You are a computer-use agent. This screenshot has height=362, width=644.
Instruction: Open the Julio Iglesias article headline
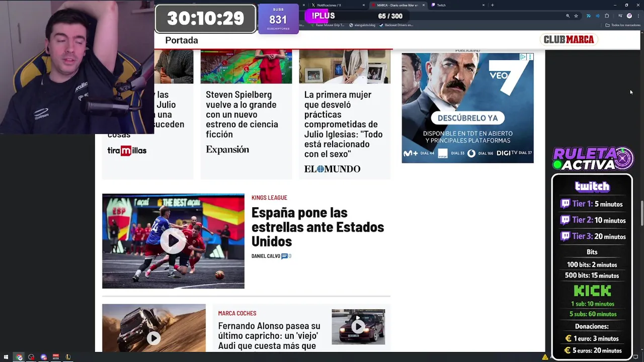click(x=344, y=124)
